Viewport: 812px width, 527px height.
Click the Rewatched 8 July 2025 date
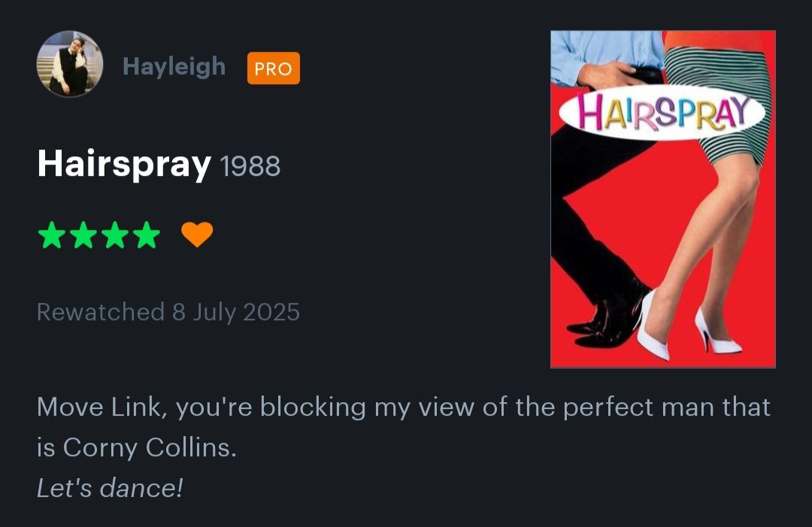pos(168,312)
